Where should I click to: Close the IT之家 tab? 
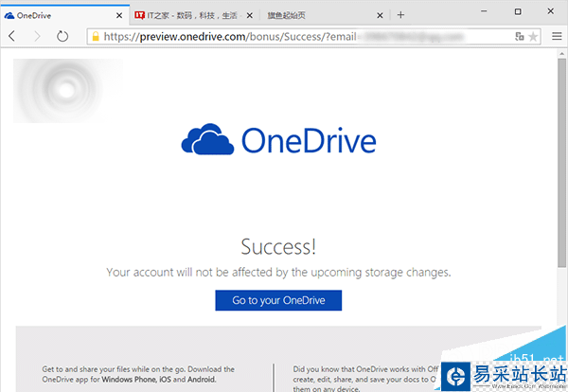[250, 15]
